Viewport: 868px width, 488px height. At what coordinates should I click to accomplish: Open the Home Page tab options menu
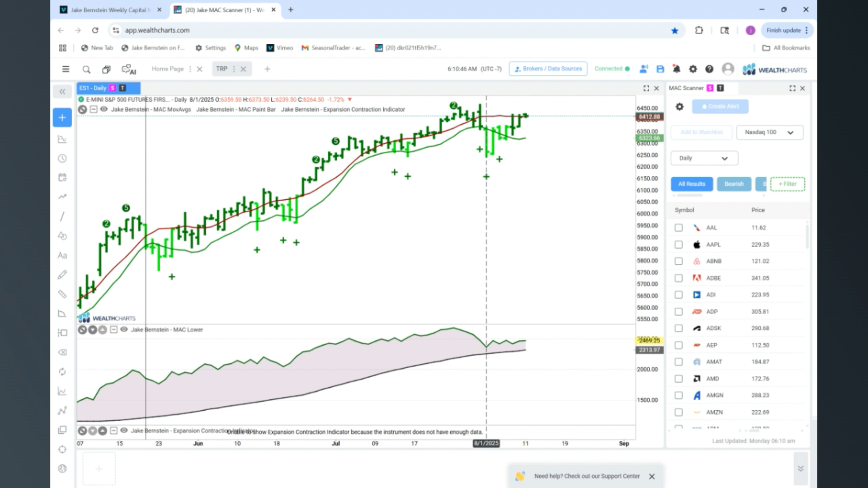(x=190, y=69)
